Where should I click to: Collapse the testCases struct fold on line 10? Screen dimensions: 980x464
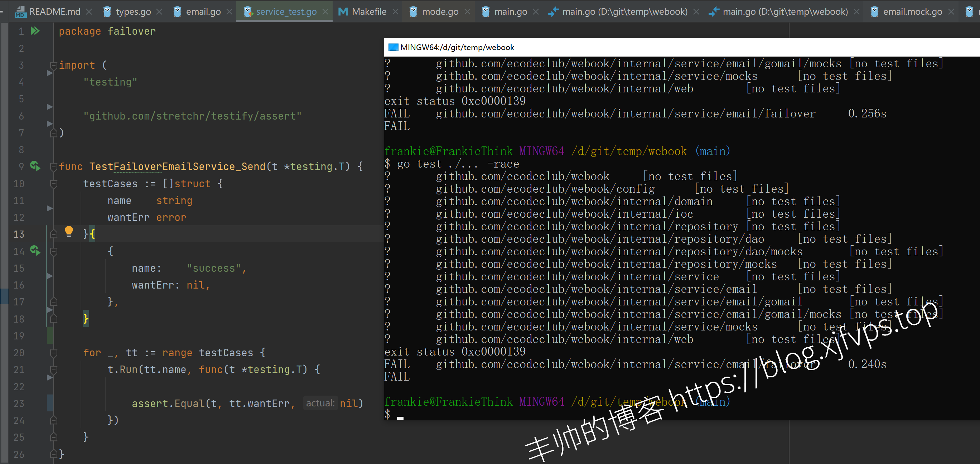pos(54,184)
